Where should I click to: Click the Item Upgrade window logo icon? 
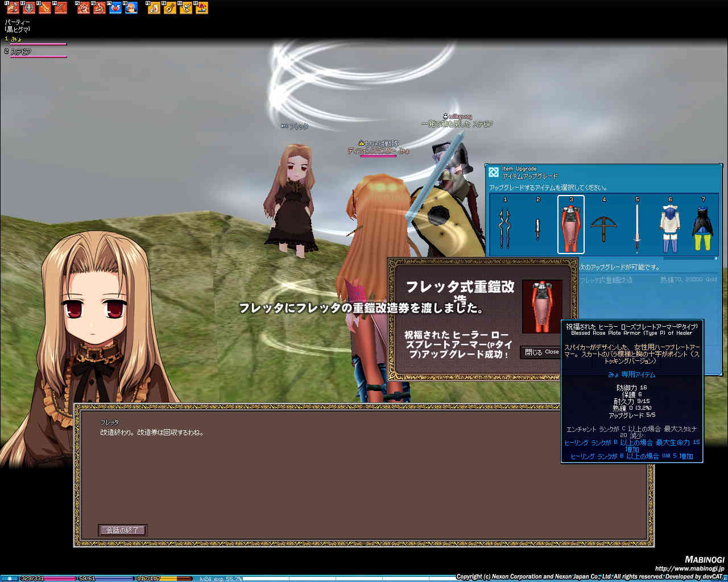[494, 172]
